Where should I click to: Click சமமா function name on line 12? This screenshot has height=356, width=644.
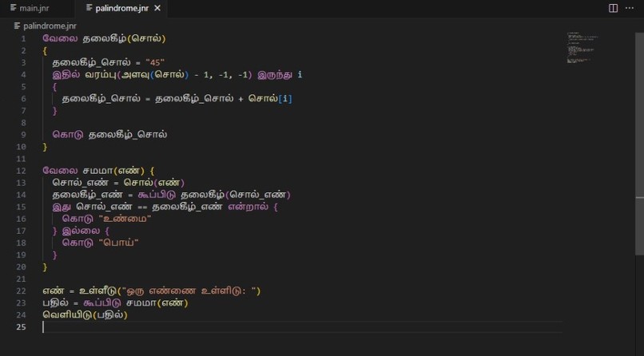(97, 171)
